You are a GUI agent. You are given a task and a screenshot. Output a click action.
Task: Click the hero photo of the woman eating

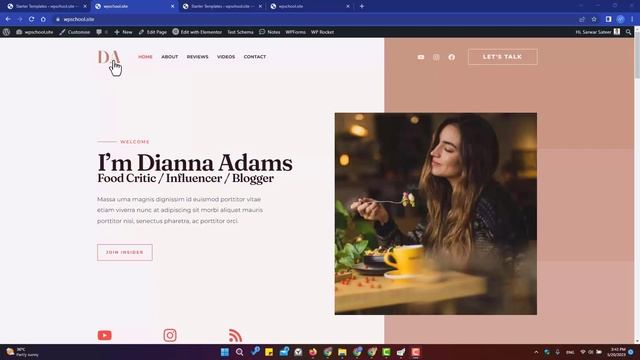[x=436, y=213]
